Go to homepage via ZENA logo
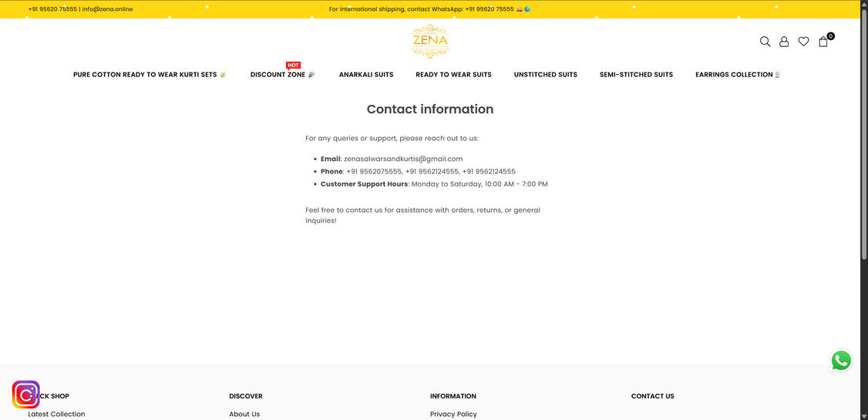Image resolution: width=868 pixels, height=420 pixels. tap(430, 42)
